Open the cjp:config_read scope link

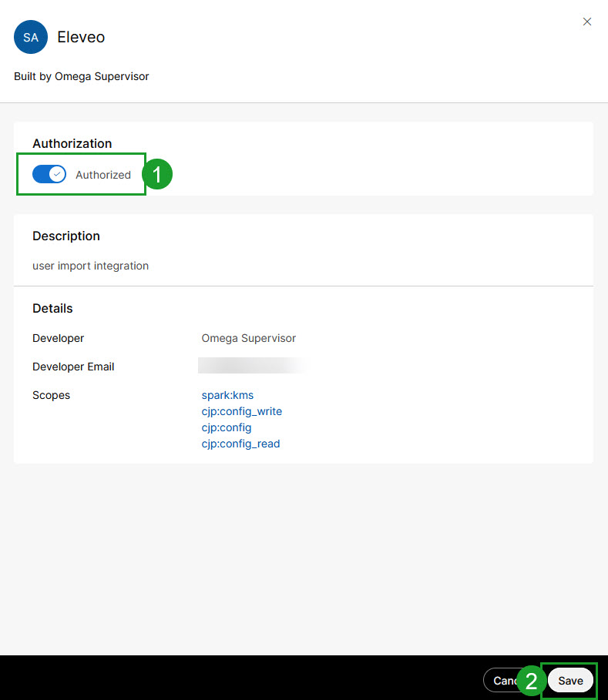pos(240,444)
